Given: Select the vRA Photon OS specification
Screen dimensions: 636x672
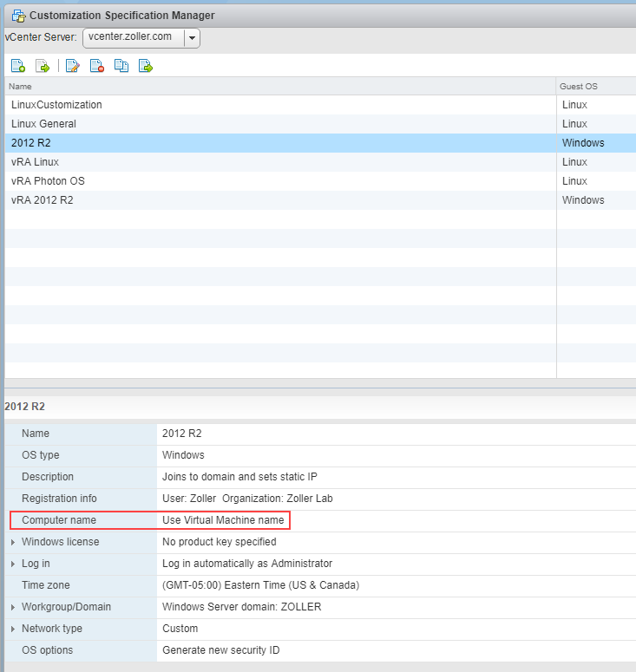Looking at the screenshot, I should click(320, 181).
